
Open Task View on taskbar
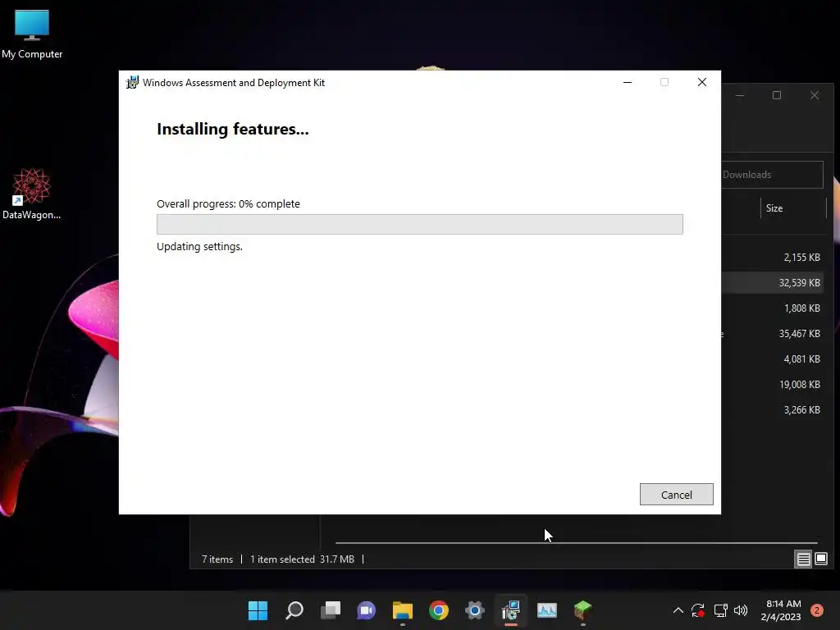pos(331,610)
